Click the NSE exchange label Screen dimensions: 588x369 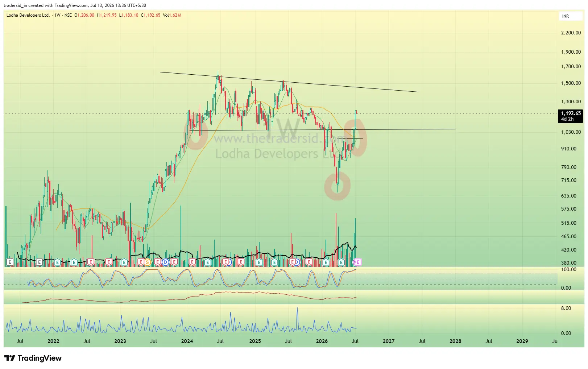point(68,15)
